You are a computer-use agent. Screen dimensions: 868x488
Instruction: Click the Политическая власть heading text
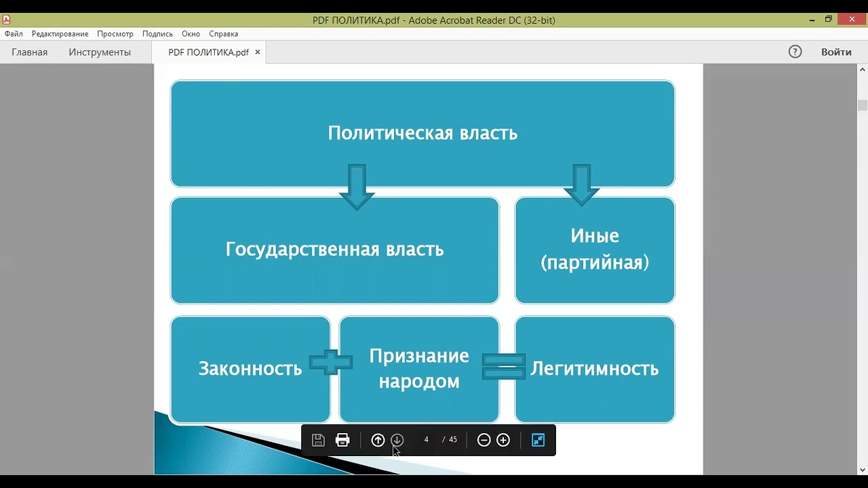[422, 133]
